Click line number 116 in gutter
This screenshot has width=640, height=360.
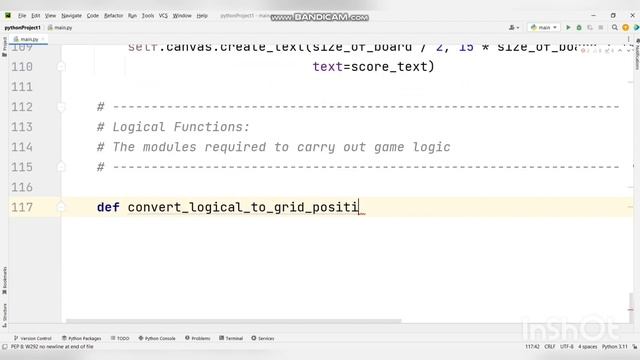tap(22, 187)
